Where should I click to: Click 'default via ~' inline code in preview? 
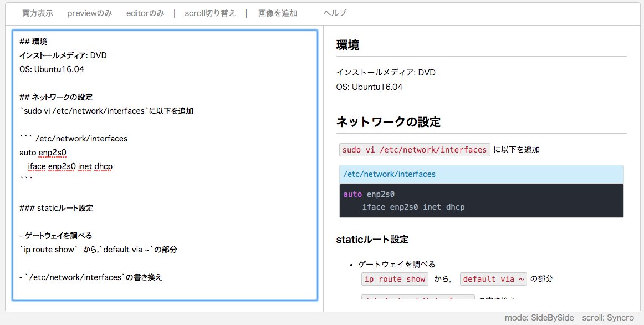coord(493,279)
